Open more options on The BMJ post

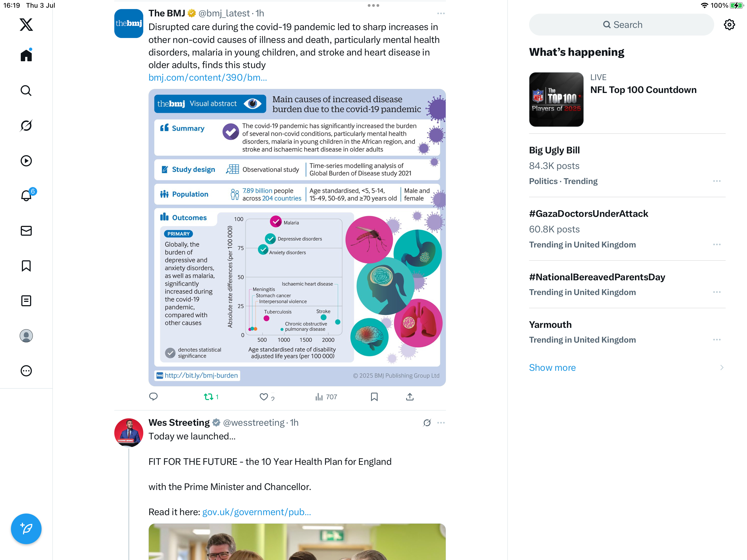click(x=441, y=13)
